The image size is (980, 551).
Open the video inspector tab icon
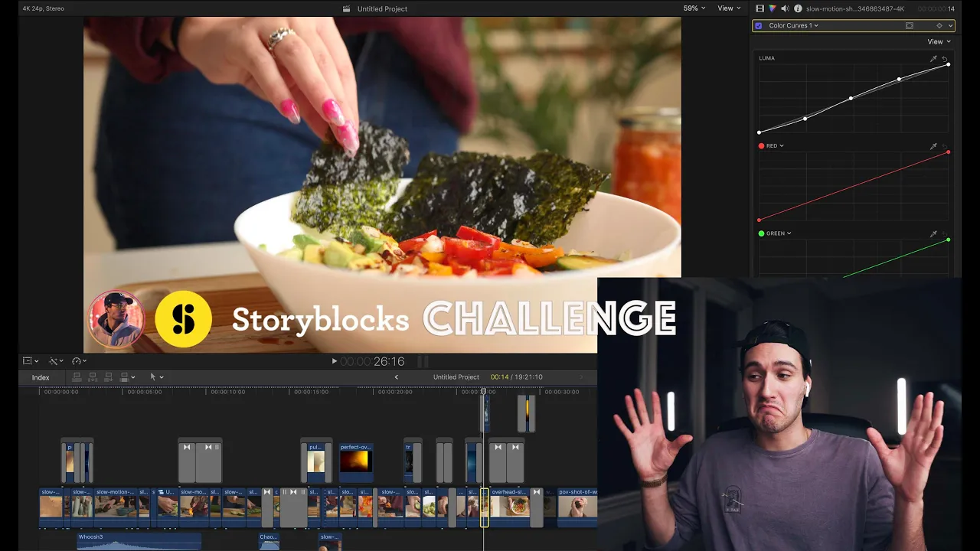coord(759,8)
